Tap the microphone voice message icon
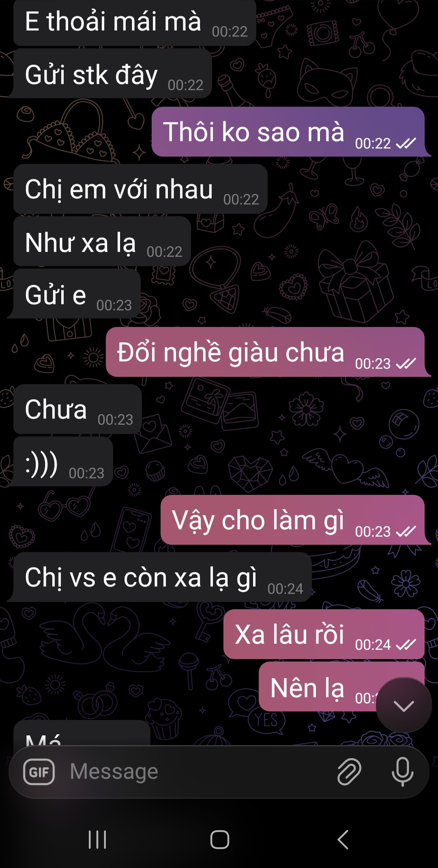This screenshot has width=438, height=868. pos(402,771)
